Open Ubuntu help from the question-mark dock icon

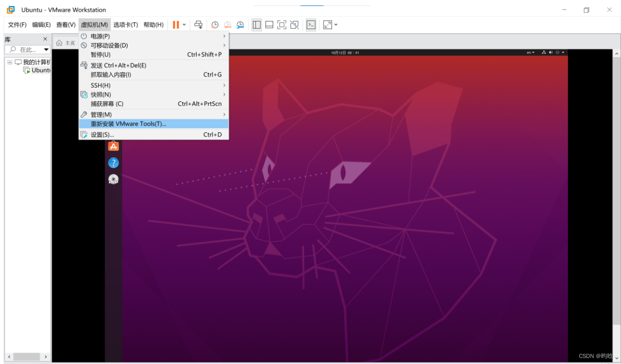113,162
